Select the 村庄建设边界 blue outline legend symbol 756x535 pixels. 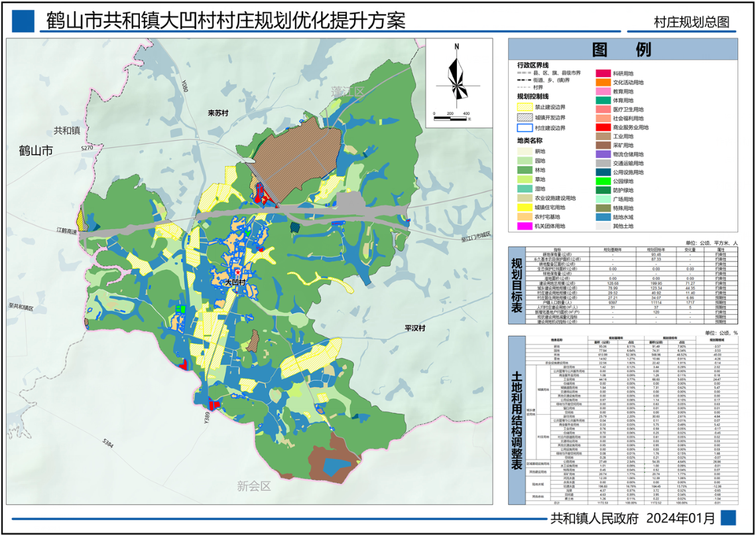click(527, 127)
